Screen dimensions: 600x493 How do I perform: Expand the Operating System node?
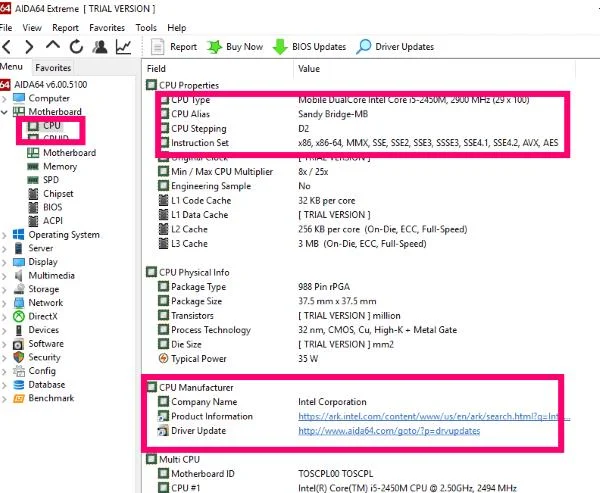4,235
